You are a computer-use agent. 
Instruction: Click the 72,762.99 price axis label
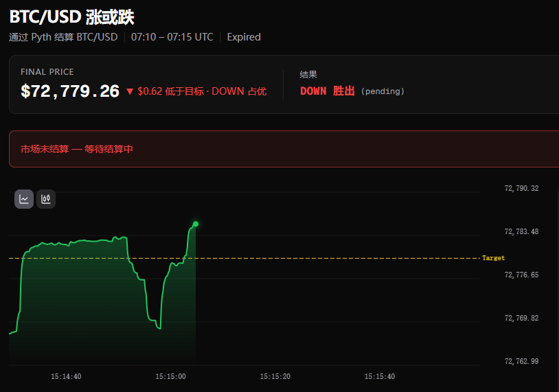click(521, 361)
